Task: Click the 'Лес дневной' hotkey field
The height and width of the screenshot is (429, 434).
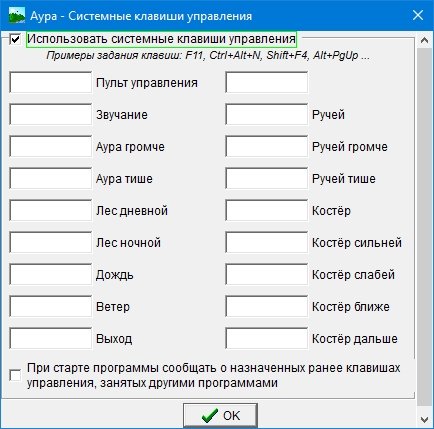Action: click(51, 210)
